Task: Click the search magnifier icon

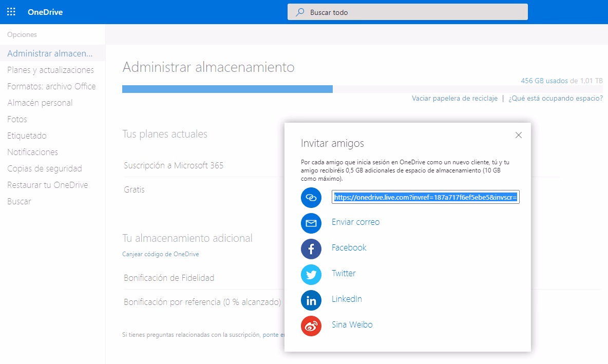Action: 300,12
